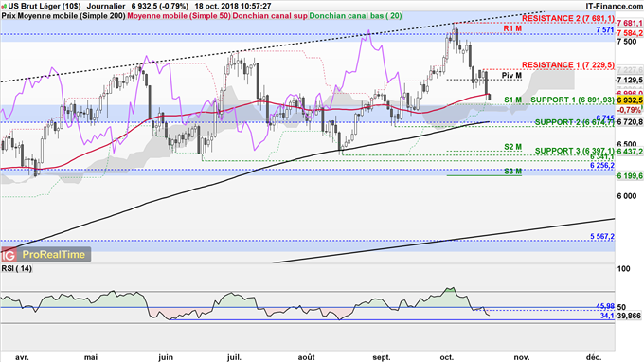
Task: Open the IT-Finance.com link
Action: 614,7
